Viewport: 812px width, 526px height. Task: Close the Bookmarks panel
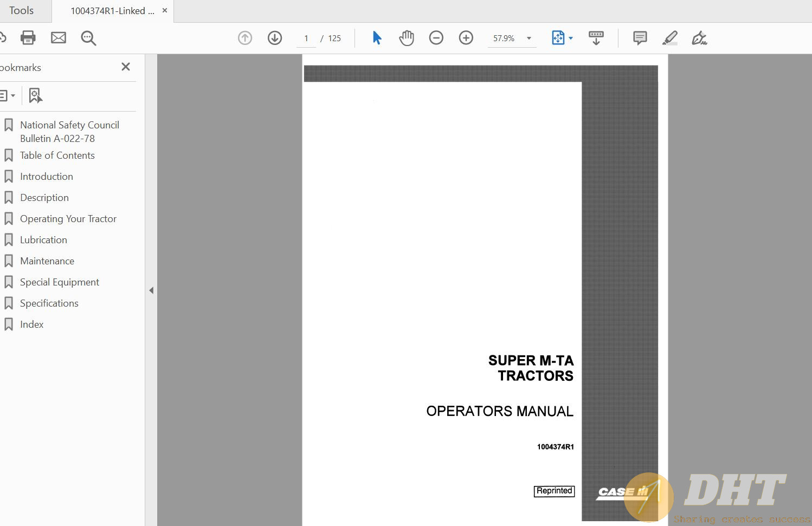pyautogui.click(x=126, y=67)
